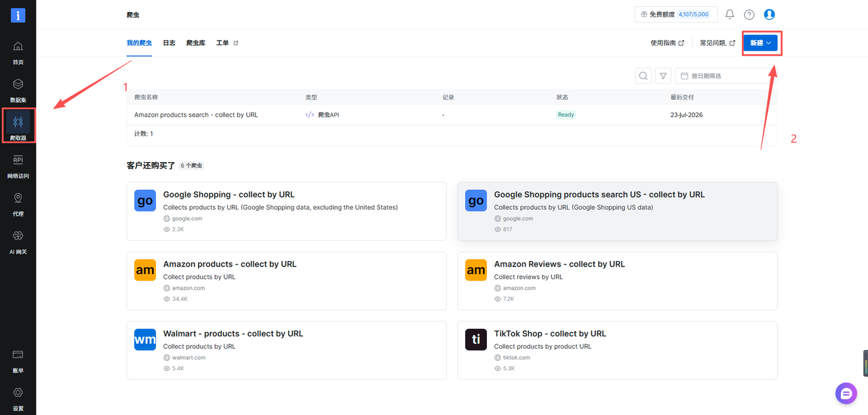Open the 常见问题 link
868x415 pixels.
pos(717,43)
